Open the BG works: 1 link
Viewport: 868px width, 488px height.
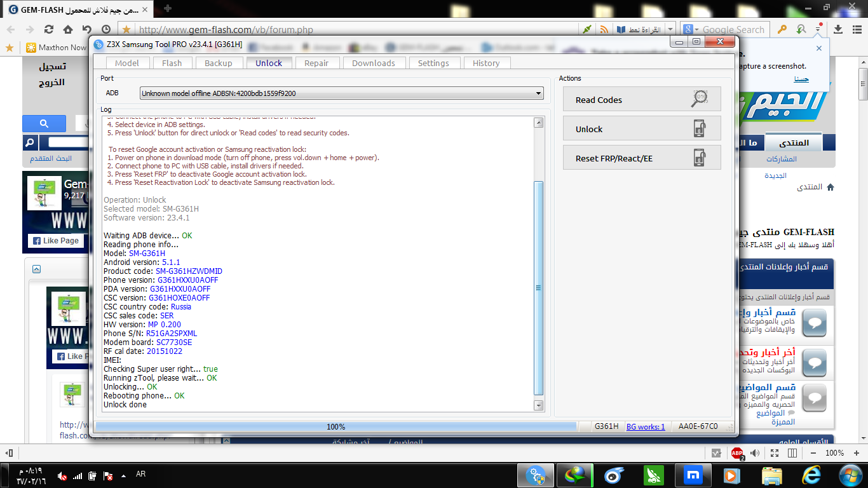coord(646,426)
